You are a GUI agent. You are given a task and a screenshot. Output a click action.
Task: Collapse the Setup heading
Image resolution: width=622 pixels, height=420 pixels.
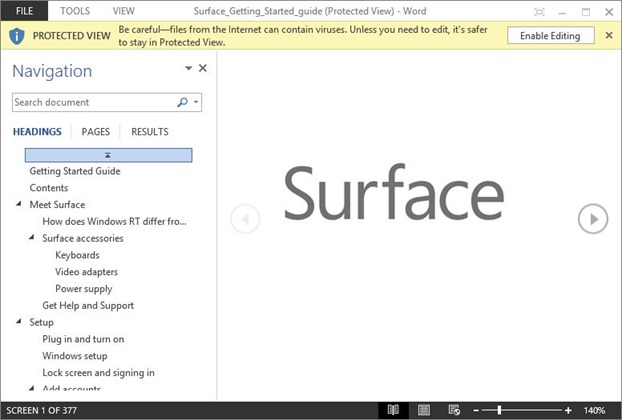pyautogui.click(x=19, y=321)
